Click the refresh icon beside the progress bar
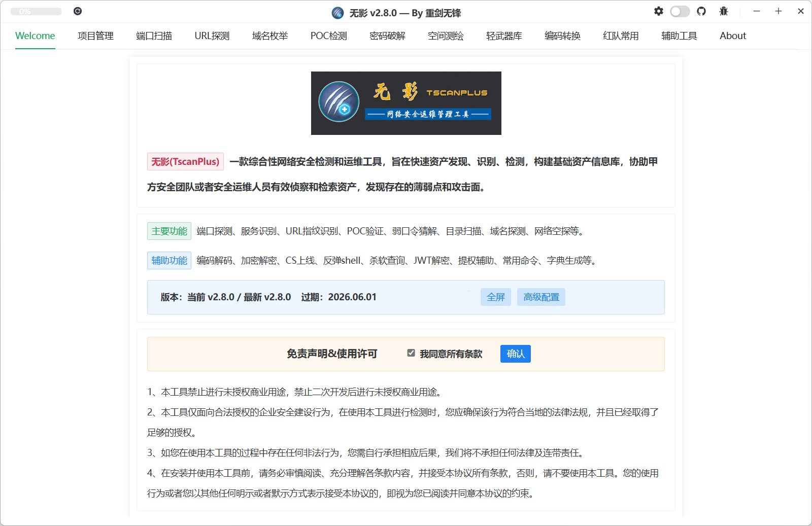 (x=78, y=11)
